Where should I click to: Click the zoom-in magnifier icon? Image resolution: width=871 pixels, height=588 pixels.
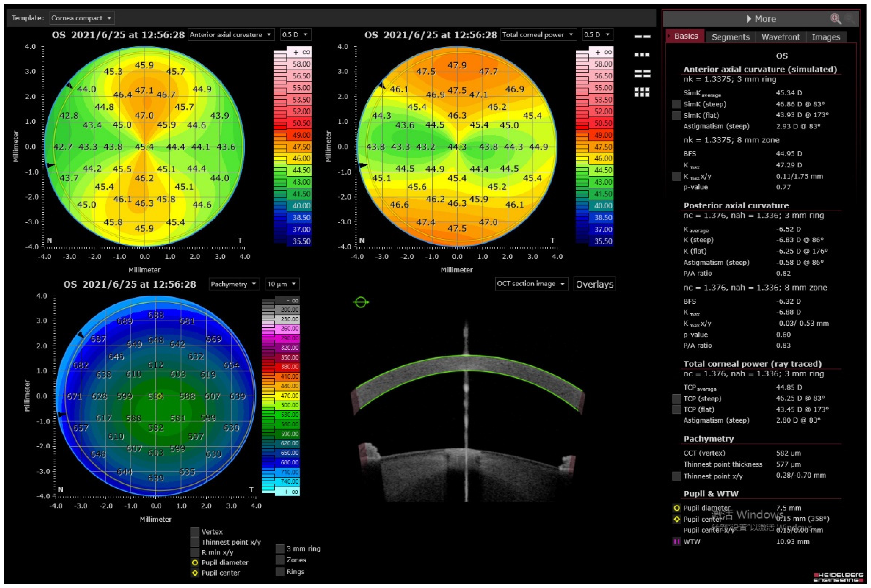pyautogui.click(x=835, y=18)
